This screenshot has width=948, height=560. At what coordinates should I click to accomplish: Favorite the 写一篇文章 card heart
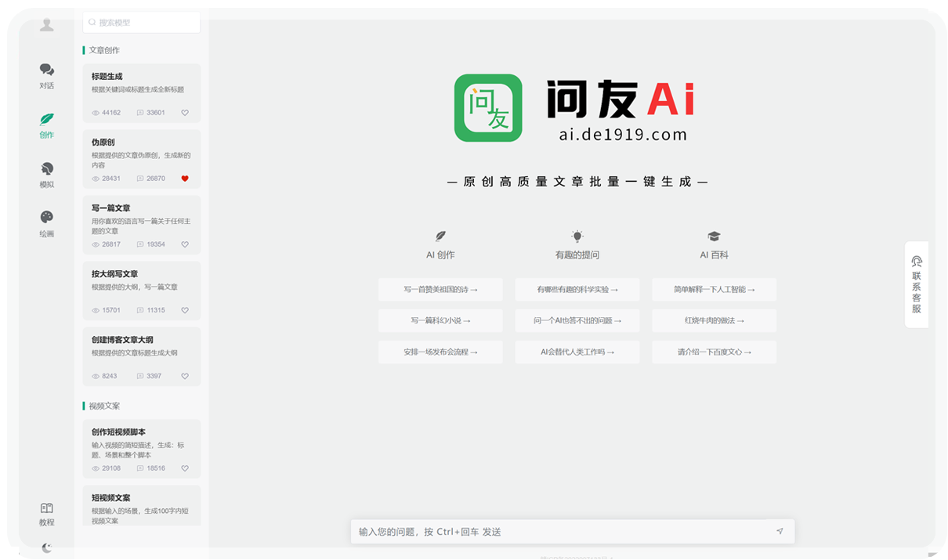185,244
